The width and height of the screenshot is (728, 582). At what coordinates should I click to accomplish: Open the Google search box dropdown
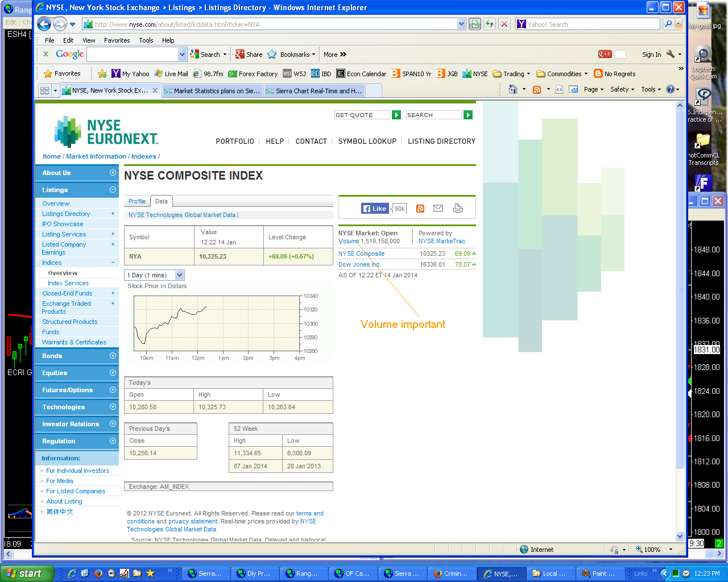(182, 55)
